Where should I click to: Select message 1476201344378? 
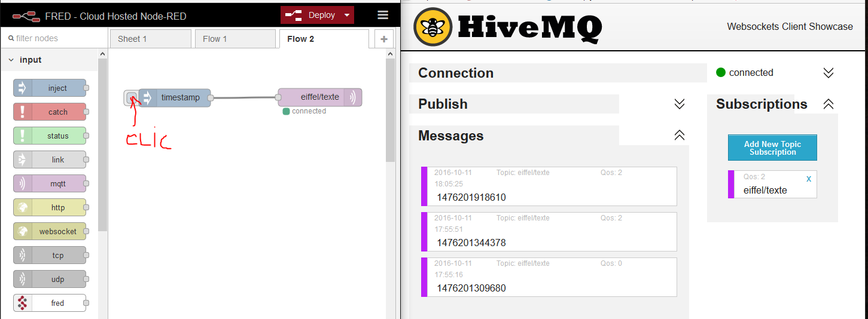[x=549, y=232]
